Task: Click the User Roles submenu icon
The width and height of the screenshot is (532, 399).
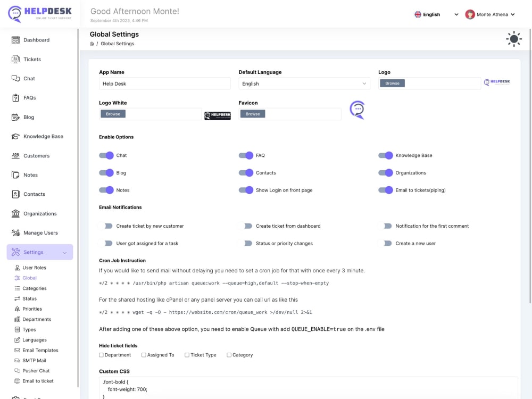Action: tap(18, 268)
